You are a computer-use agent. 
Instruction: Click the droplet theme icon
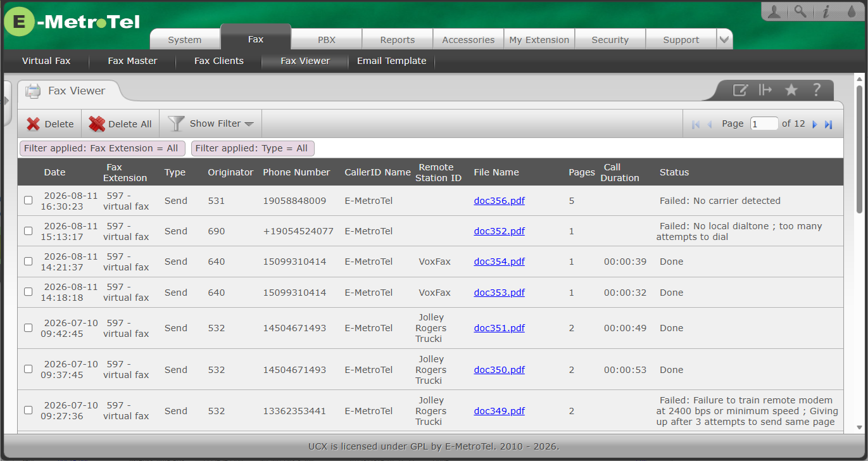tap(852, 11)
